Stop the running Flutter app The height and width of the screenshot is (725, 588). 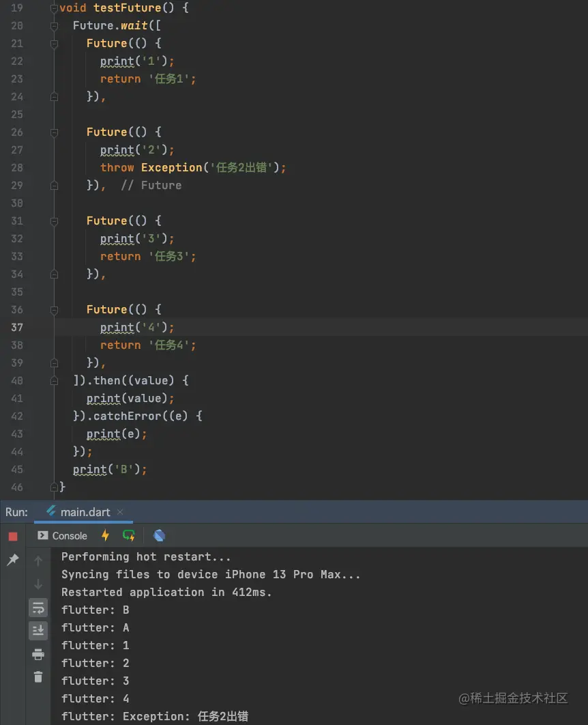pyautogui.click(x=12, y=537)
